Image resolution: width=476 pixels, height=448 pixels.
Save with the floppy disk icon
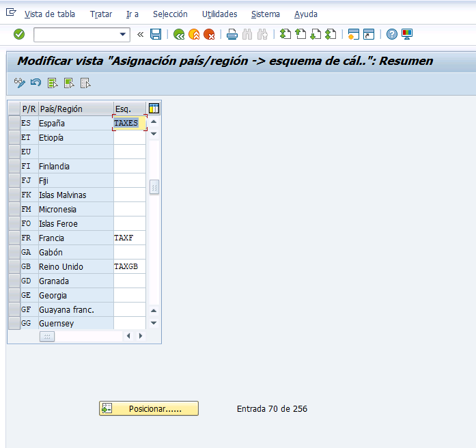tap(156, 34)
